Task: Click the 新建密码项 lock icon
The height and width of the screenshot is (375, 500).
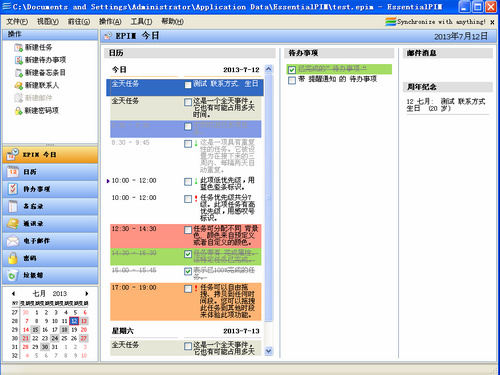Action: tap(18, 111)
